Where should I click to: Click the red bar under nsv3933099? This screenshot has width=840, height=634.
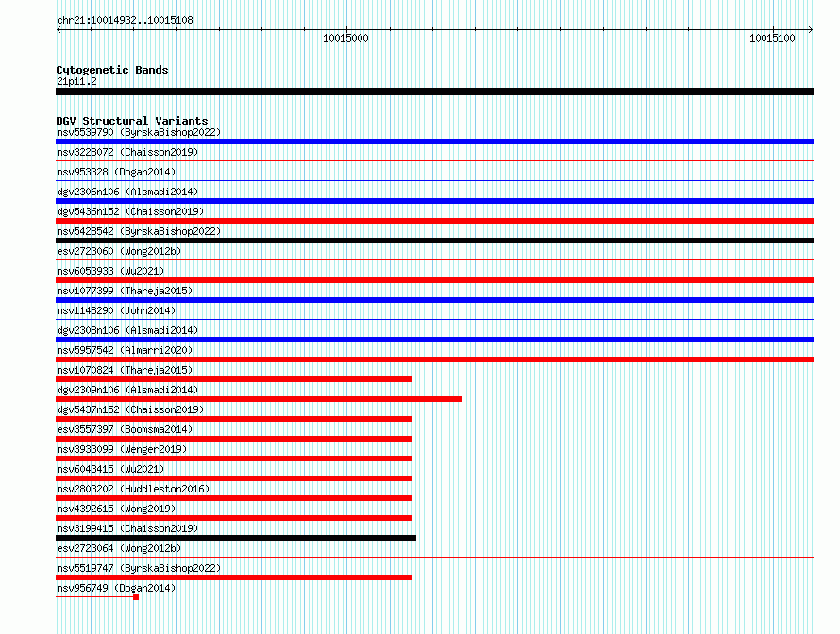pos(233,459)
